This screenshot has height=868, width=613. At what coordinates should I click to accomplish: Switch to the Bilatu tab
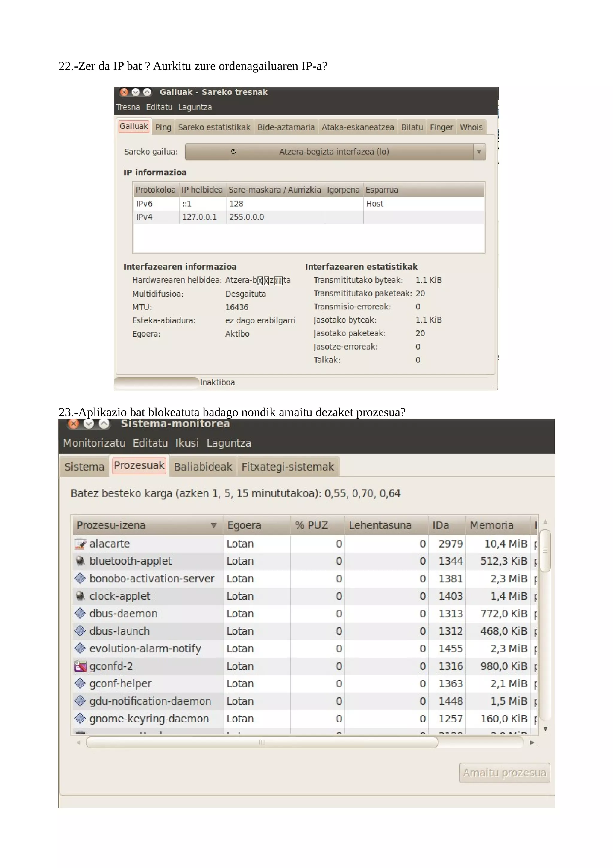pos(412,127)
